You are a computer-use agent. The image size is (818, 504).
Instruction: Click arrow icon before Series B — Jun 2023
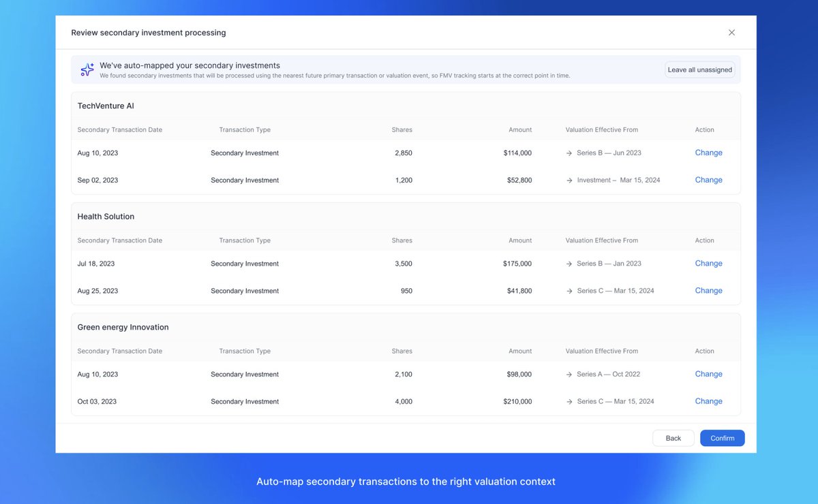click(x=569, y=153)
